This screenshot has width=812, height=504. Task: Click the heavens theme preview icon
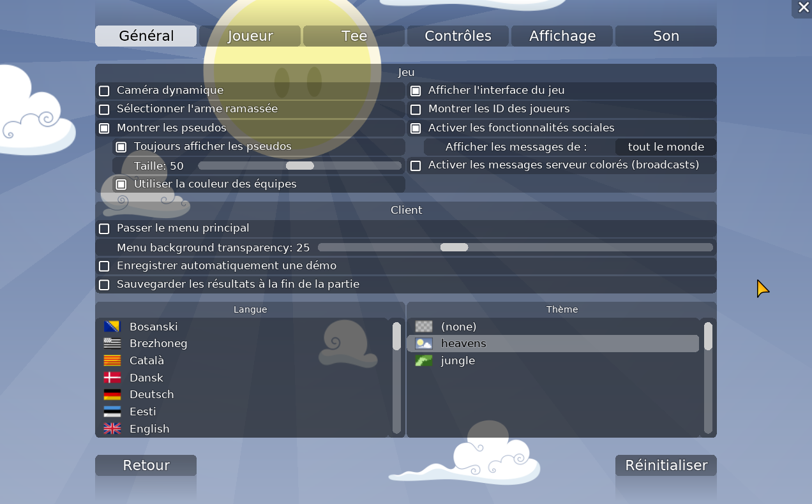coord(424,344)
